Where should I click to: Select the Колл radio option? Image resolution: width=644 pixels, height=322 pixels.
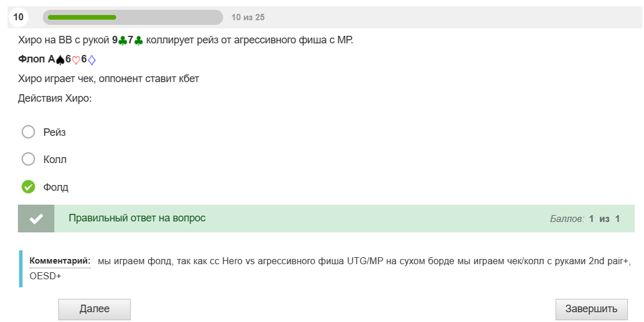pyautogui.click(x=28, y=160)
